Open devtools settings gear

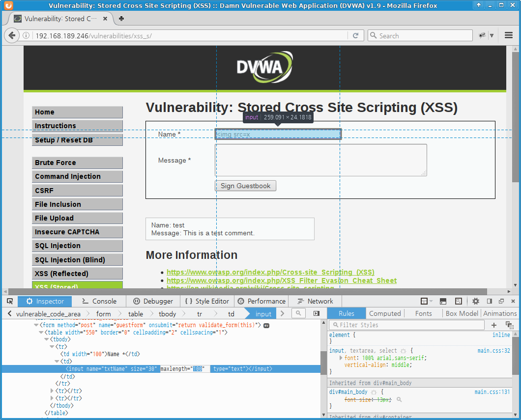point(476,301)
